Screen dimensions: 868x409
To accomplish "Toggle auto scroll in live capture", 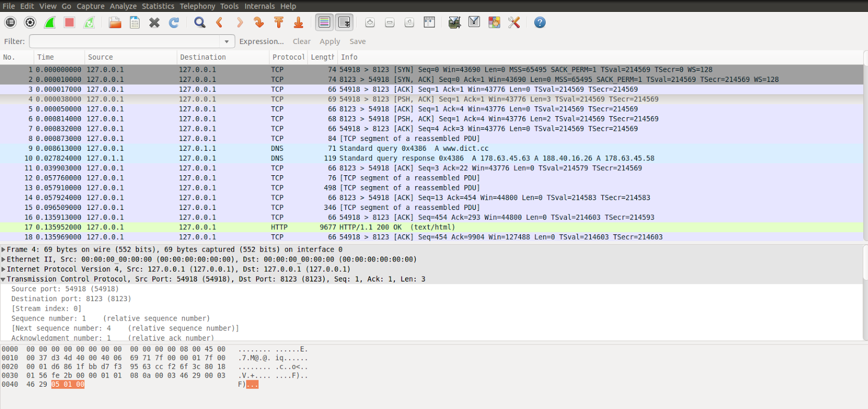I will point(344,22).
